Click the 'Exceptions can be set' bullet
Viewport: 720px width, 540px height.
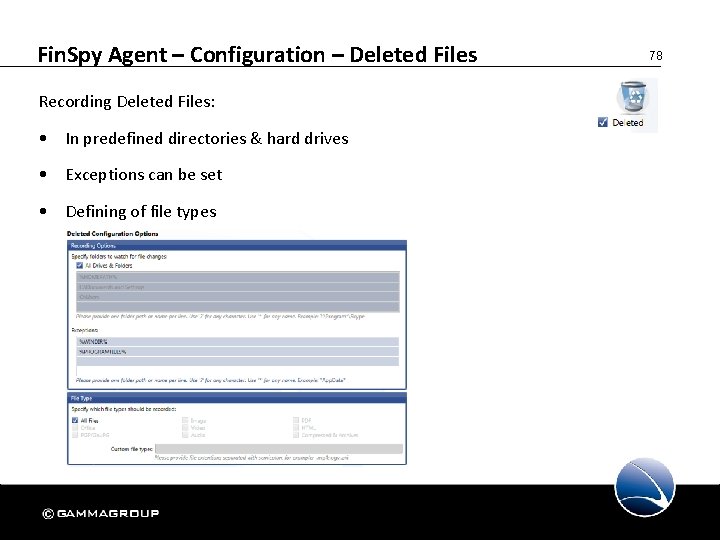pyautogui.click(x=144, y=175)
